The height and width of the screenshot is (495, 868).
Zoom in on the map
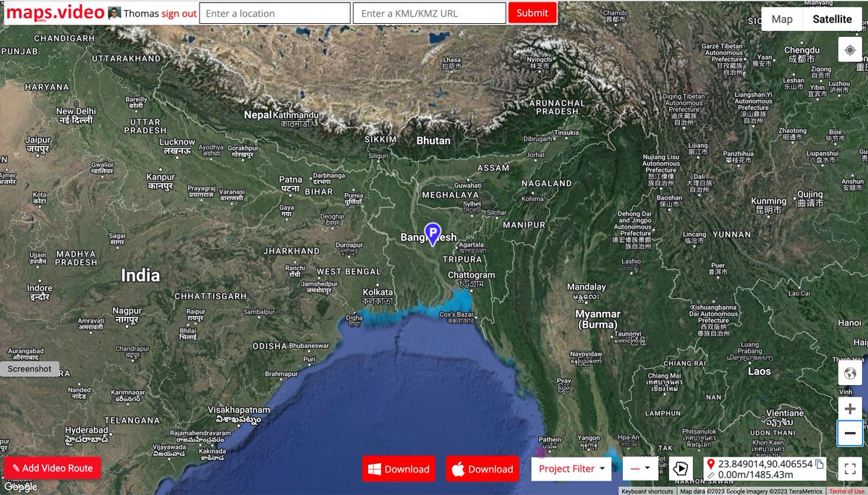tap(850, 409)
